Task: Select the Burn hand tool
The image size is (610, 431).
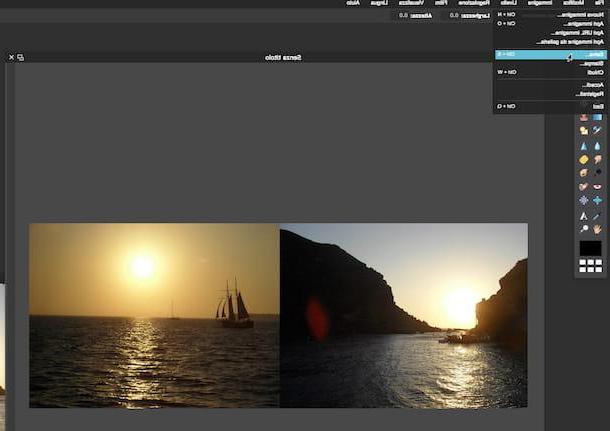Action: (584, 173)
